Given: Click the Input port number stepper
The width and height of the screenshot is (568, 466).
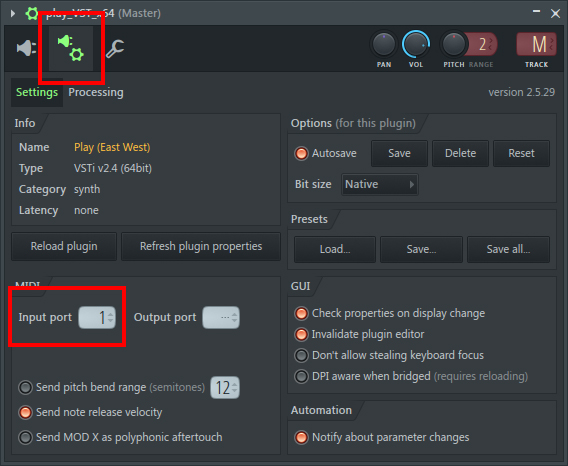Looking at the screenshot, I should [97, 317].
